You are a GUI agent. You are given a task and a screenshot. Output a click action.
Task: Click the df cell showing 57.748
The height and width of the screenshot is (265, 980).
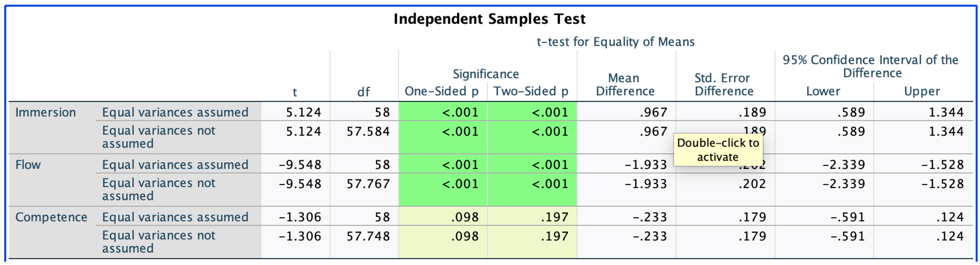[368, 236]
